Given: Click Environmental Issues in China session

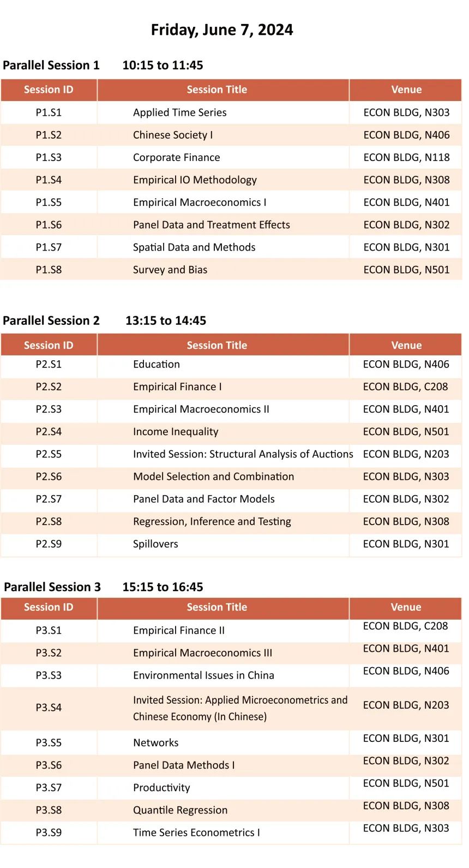Looking at the screenshot, I should [203, 675].
